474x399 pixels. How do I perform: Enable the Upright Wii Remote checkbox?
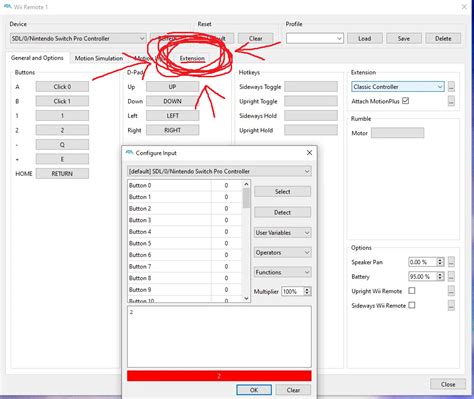412,291
